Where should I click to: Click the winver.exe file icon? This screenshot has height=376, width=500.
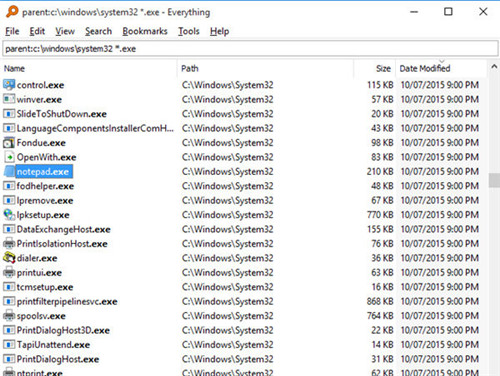coord(9,99)
